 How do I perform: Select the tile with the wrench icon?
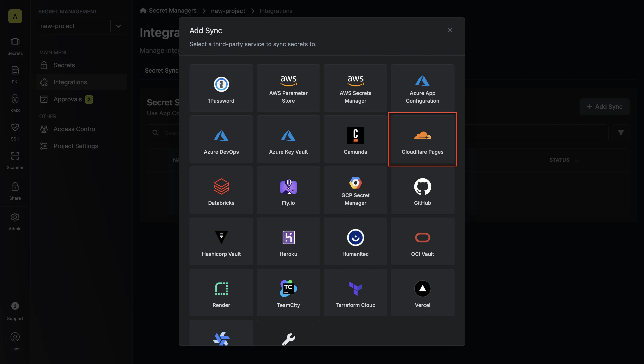(288, 333)
